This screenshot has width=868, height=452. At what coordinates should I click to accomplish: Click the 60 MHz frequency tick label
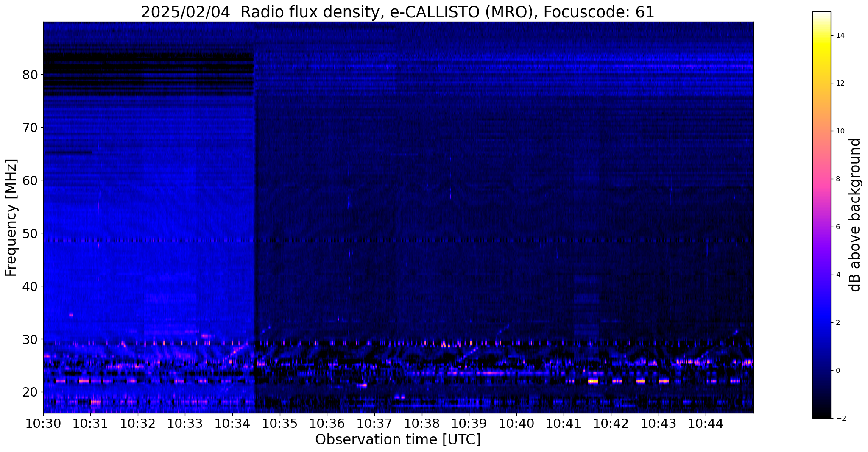[x=30, y=180]
